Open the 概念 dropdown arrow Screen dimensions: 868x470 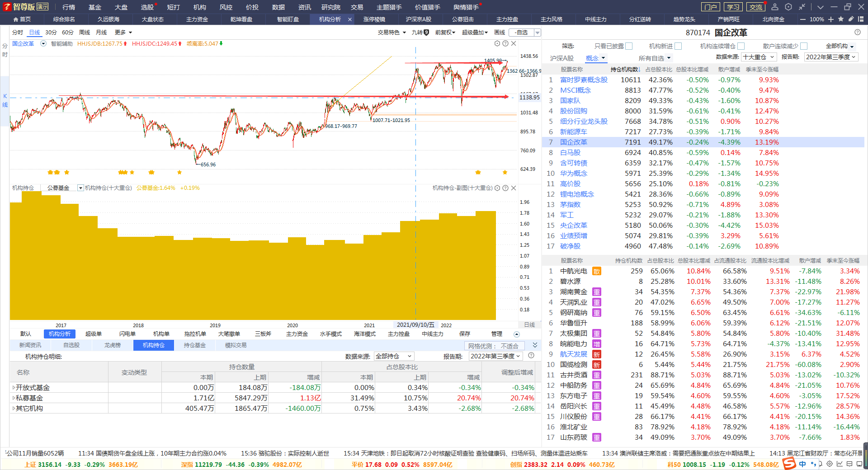click(x=603, y=58)
